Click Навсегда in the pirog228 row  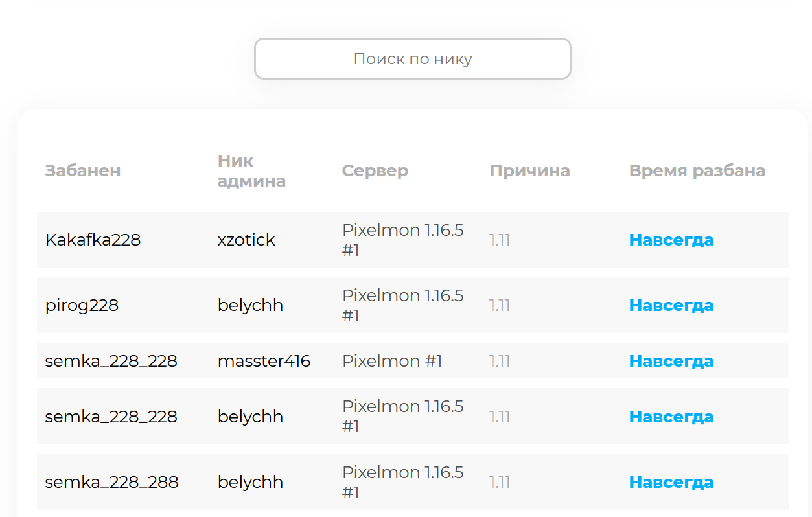[x=671, y=305]
